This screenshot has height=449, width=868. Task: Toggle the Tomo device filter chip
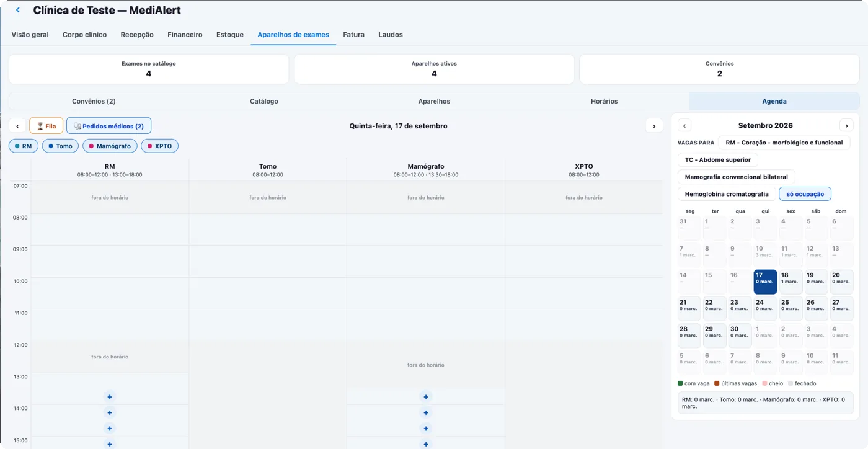(61, 146)
